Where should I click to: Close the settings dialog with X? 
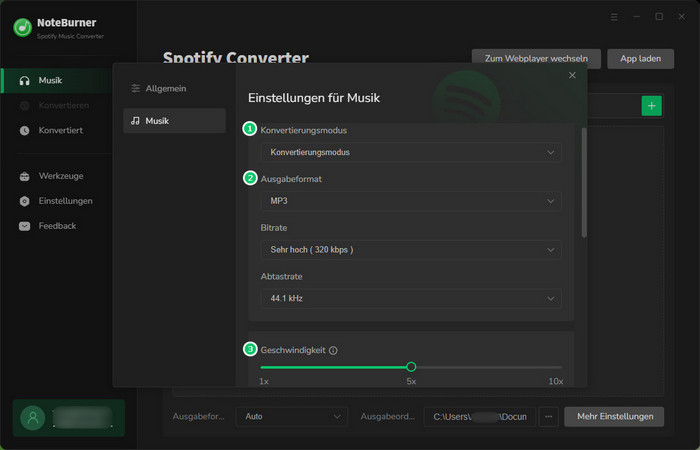[572, 75]
